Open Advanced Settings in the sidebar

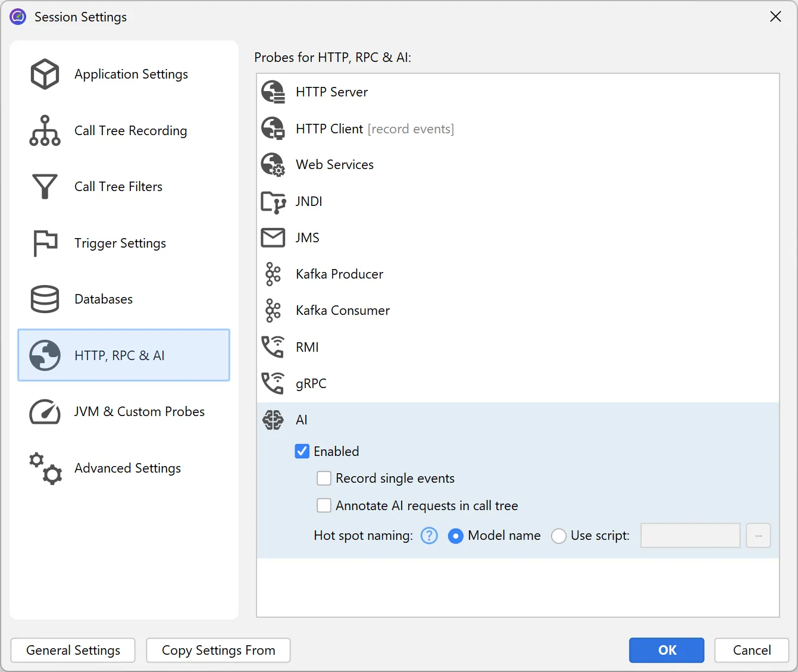(127, 468)
